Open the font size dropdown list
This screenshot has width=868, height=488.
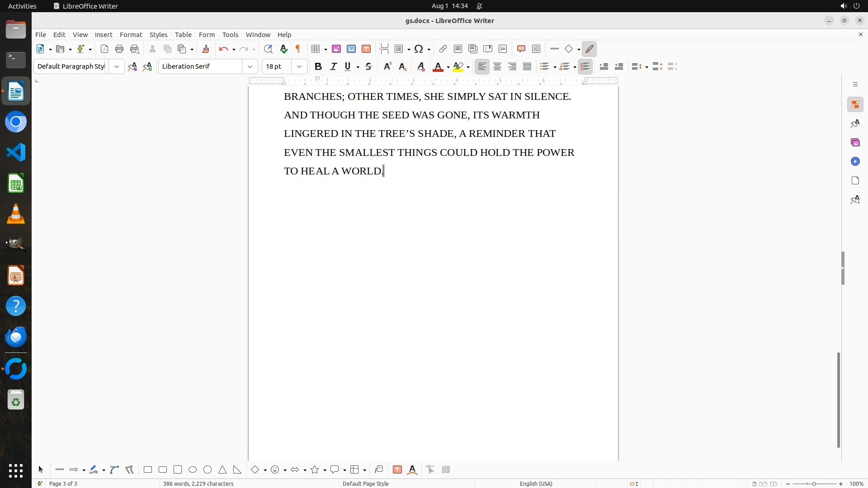(299, 66)
